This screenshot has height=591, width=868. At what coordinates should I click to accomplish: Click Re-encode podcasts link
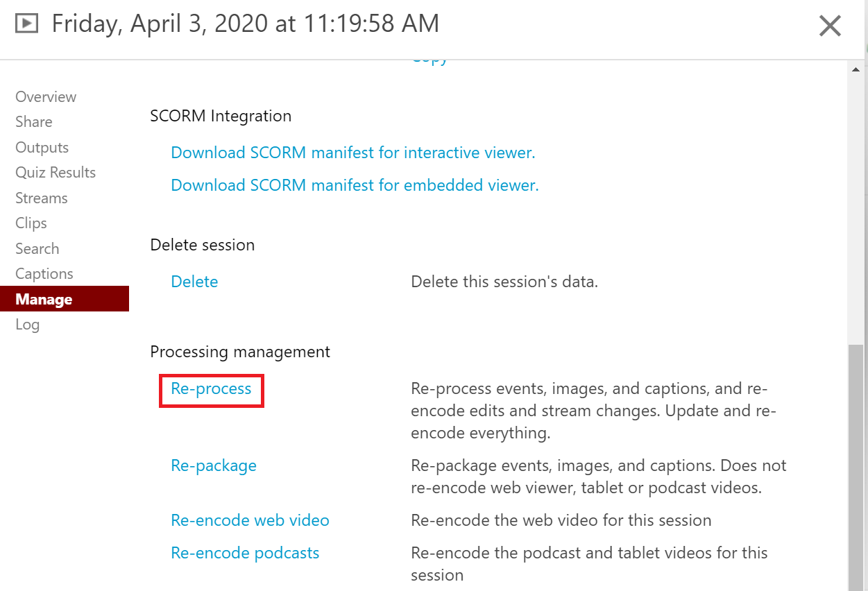[245, 553]
